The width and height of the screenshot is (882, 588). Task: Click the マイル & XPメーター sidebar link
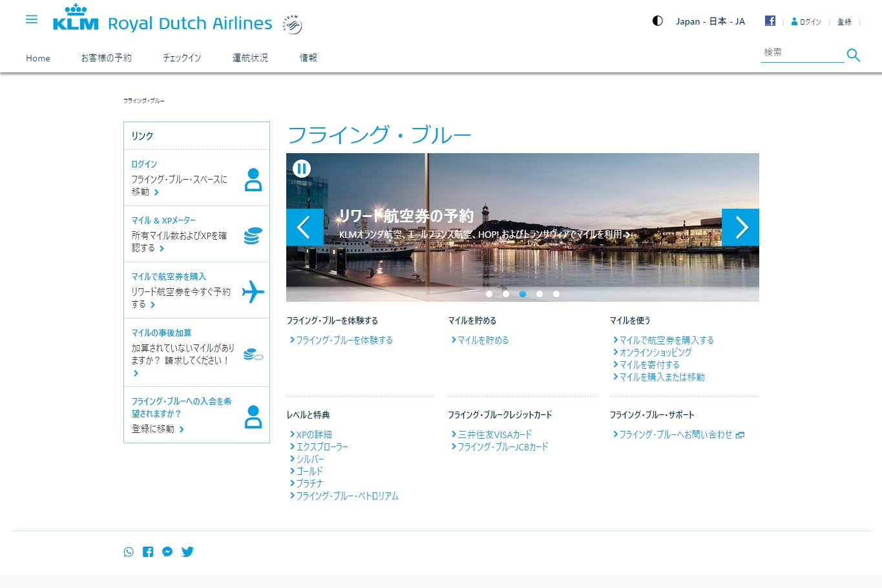(163, 220)
